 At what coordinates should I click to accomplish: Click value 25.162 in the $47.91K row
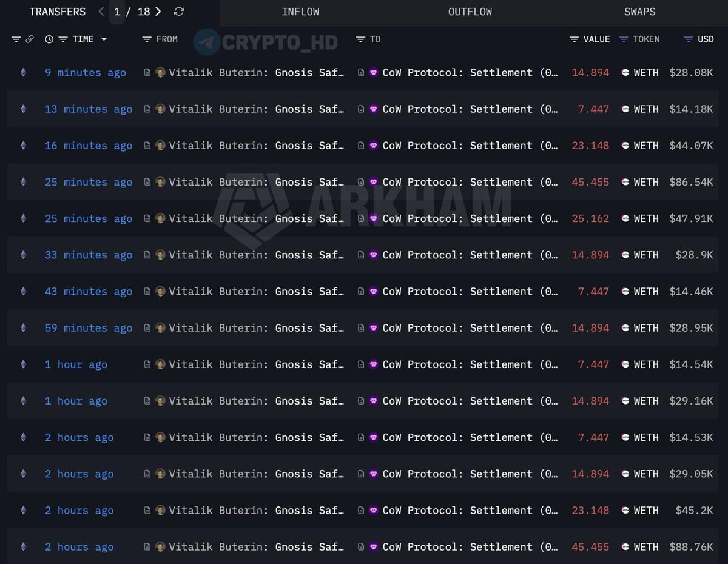click(x=590, y=218)
